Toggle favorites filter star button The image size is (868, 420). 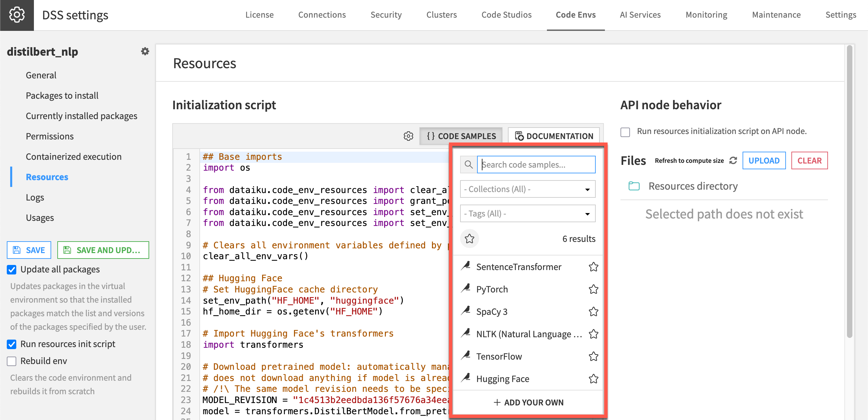point(470,239)
